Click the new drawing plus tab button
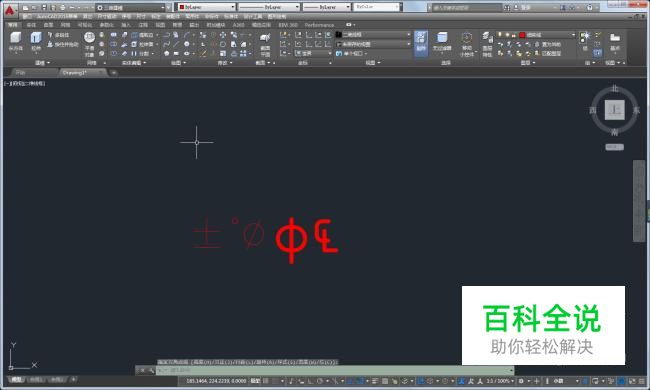This screenshot has width=650, height=390. [114, 73]
